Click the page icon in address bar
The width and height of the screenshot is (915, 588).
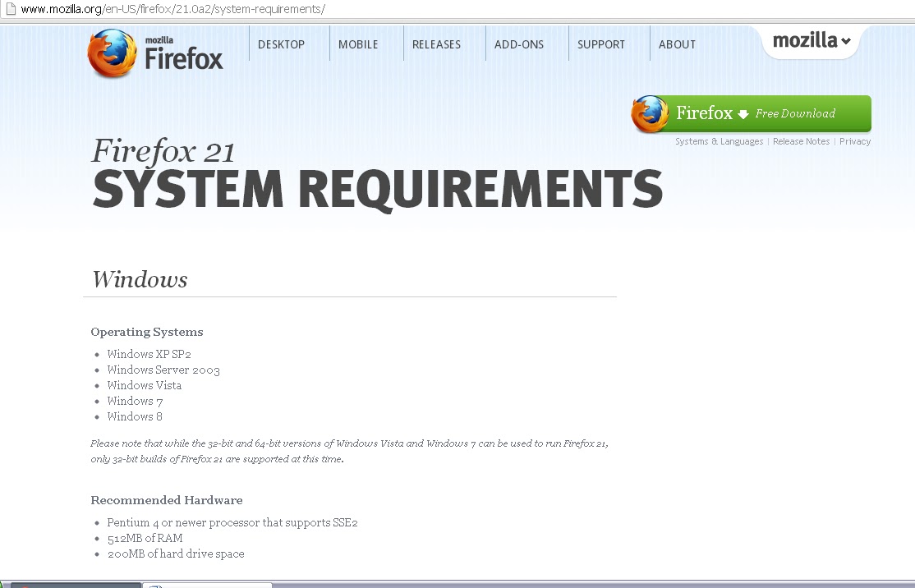[11, 9]
